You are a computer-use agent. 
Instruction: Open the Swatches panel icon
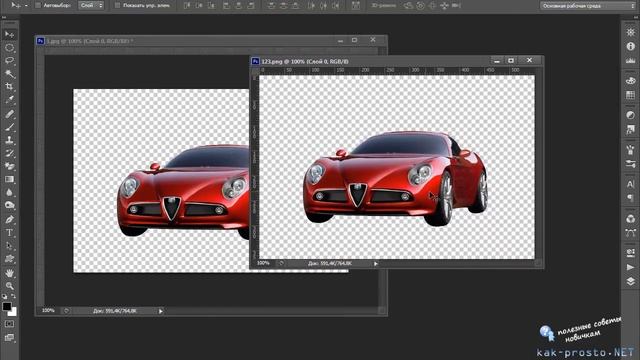click(630, 95)
